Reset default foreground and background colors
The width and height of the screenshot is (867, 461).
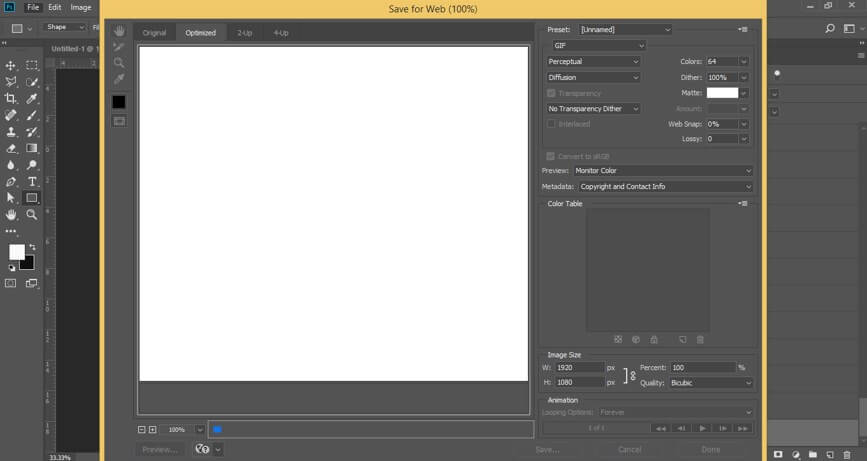[12, 268]
